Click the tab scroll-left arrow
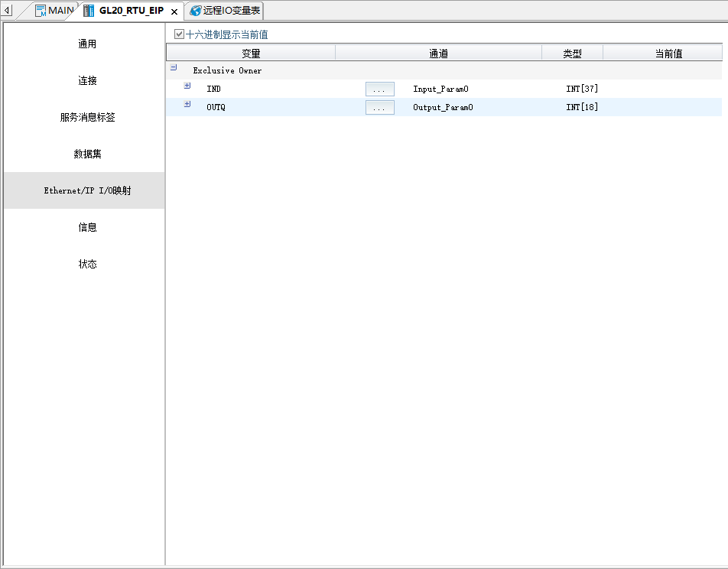 [8, 11]
